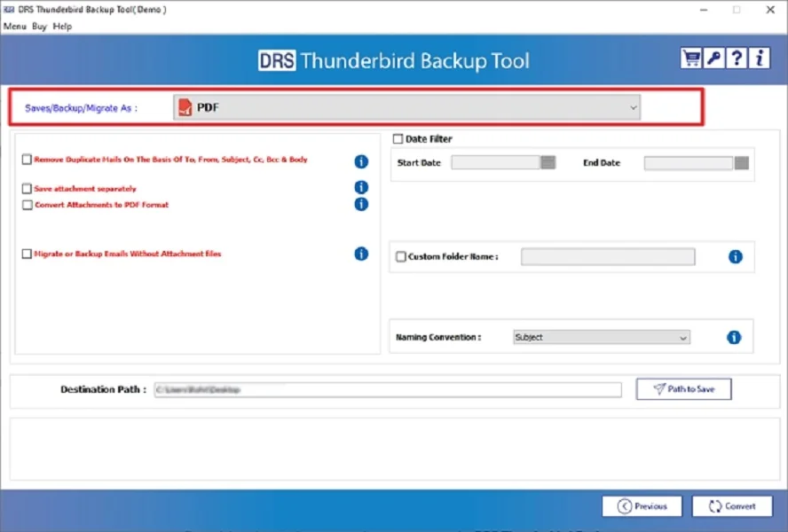
Task: Enable the Date Filter checkbox
Action: 397,139
